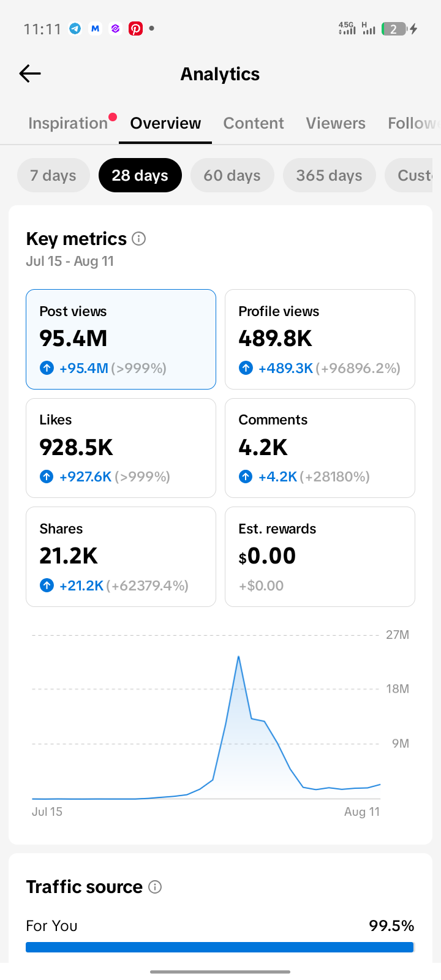The width and height of the screenshot is (441, 980).
Task: Tap the back arrow icon
Action: [30, 73]
